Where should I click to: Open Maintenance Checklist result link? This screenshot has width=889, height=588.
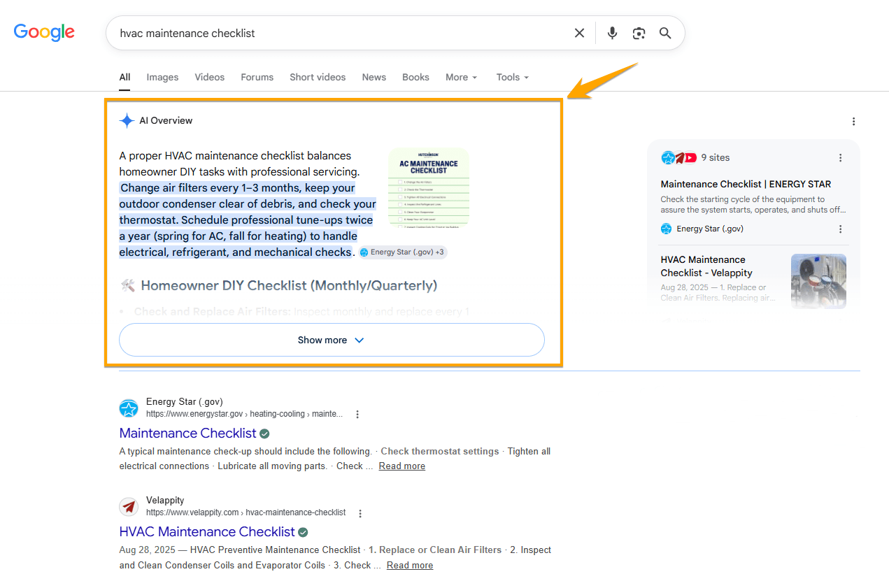[x=188, y=433]
